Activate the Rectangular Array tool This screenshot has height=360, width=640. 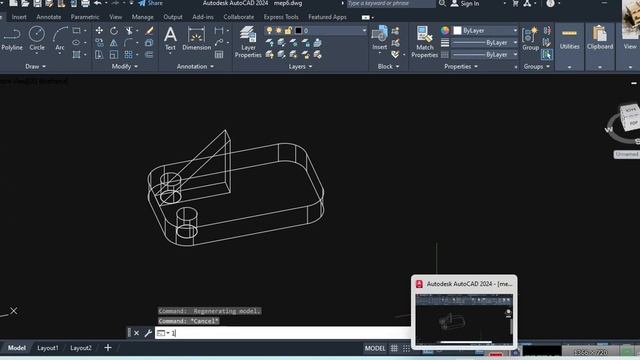(129, 54)
